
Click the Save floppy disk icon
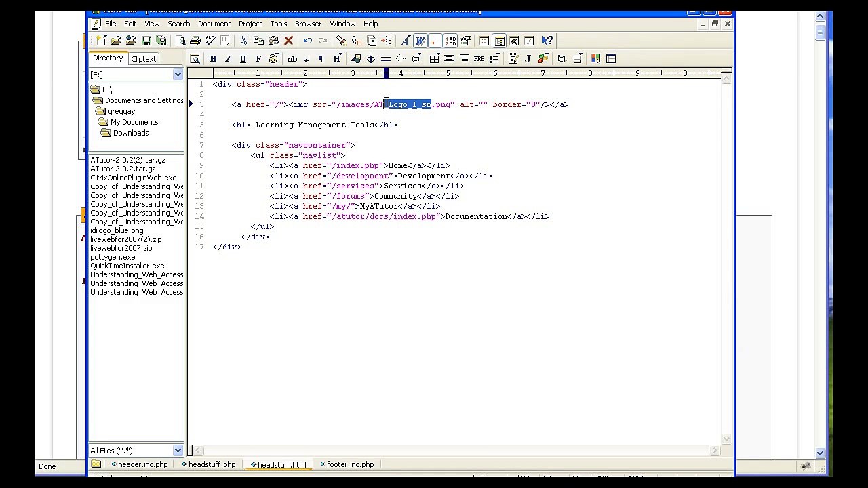(x=146, y=41)
